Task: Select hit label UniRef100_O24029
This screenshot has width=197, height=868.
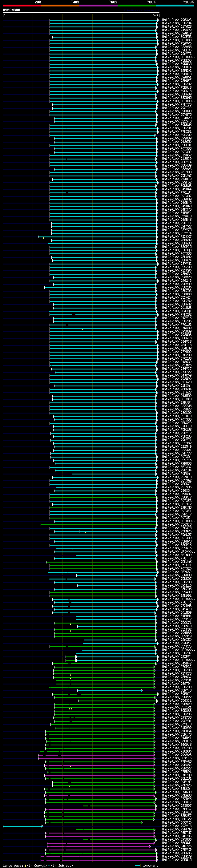Action: point(177,118)
